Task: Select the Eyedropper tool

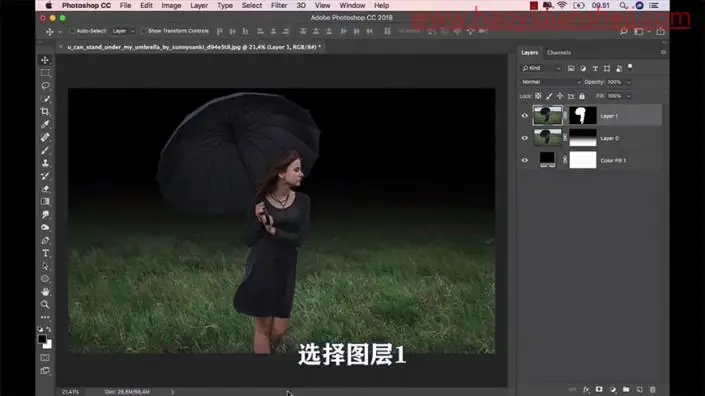Action: click(x=45, y=125)
